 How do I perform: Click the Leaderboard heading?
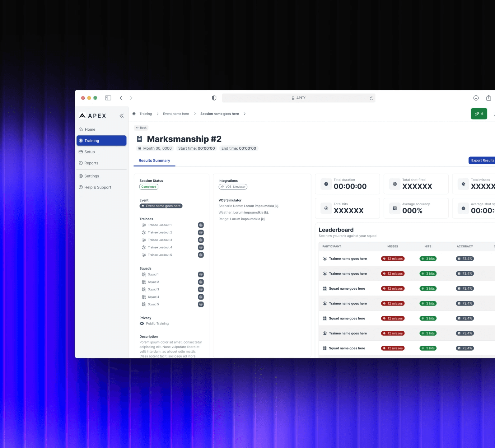(x=336, y=230)
